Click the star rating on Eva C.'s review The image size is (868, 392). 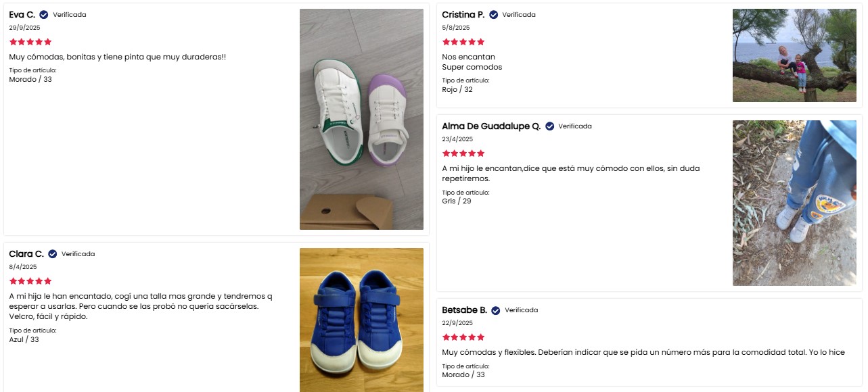pyautogui.click(x=30, y=42)
